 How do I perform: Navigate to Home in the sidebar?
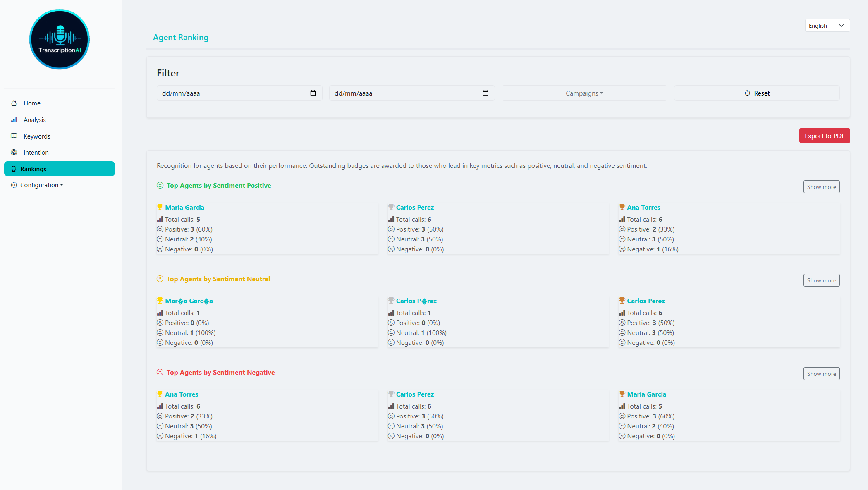[x=32, y=103]
